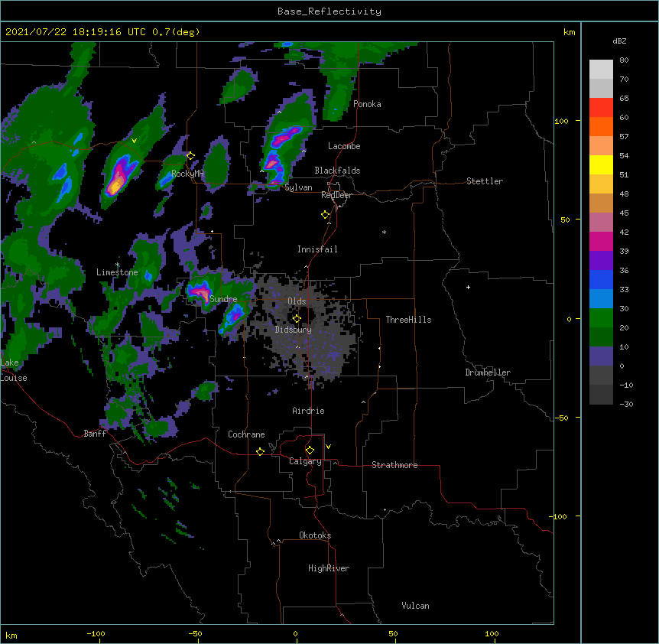Click the Stettler label
Viewport: 659px width, 644px height.
[484, 181]
